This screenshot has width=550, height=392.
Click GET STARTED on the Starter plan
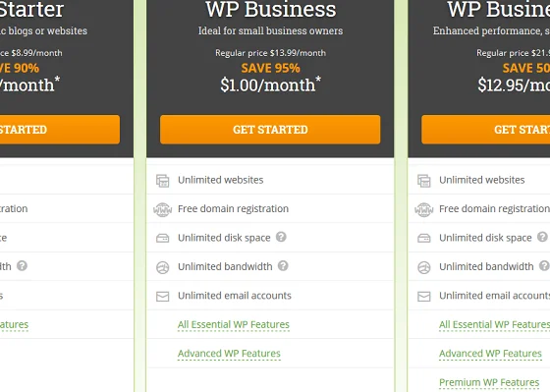pyautogui.click(x=60, y=129)
